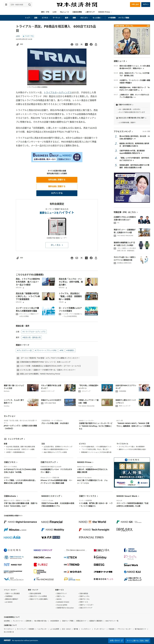The image size is (154, 644).
Task: Click the Facebook icon above こちらもおすすめ
Action: 91,258
